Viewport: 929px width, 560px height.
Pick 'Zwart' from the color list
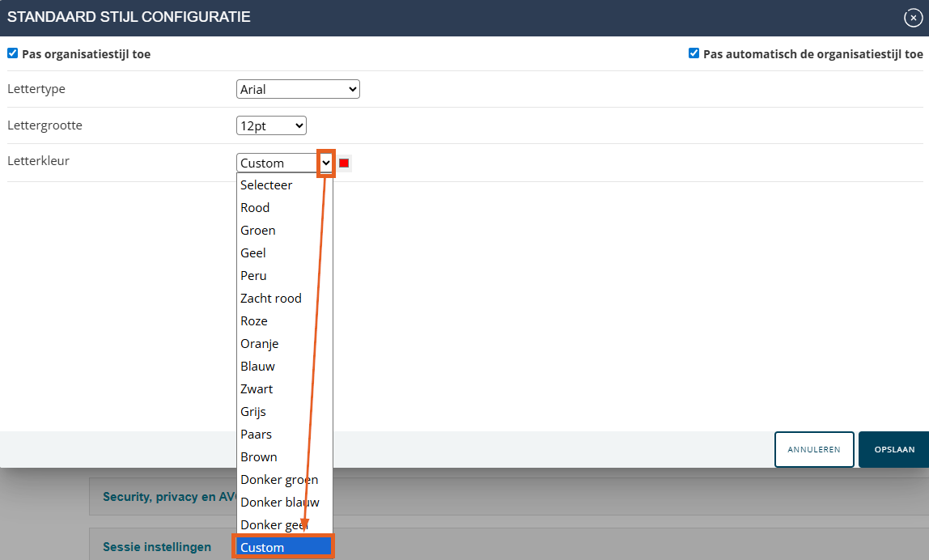pyautogui.click(x=284, y=388)
